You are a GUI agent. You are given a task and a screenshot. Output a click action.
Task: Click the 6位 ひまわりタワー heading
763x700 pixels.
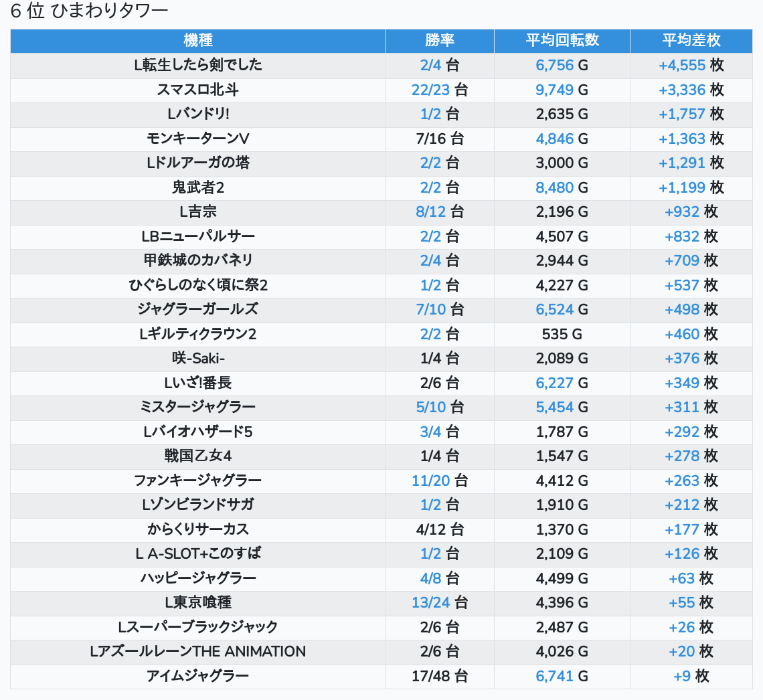[89, 11]
